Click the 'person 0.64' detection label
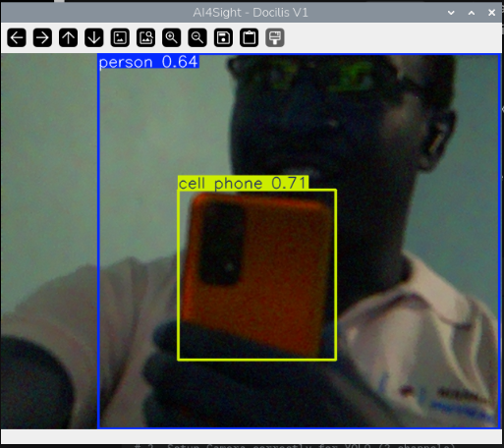The height and width of the screenshot is (448, 504). click(148, 62)
